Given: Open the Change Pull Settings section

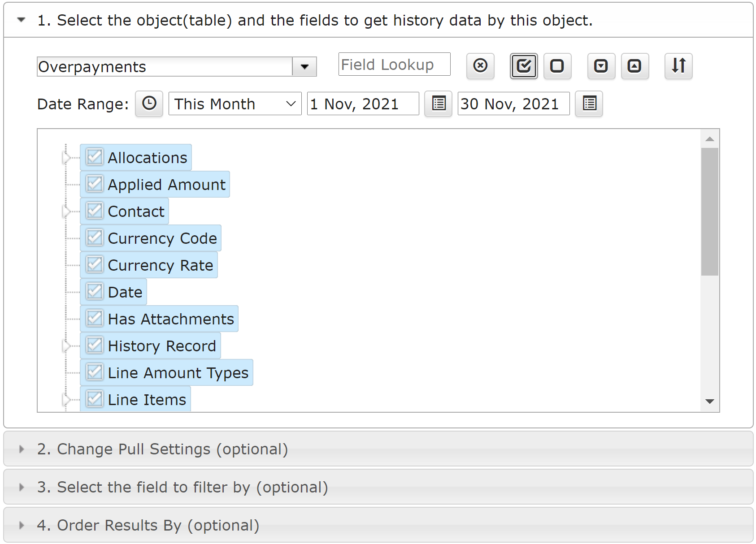Looking at the screenshot, I should [162, 449].
